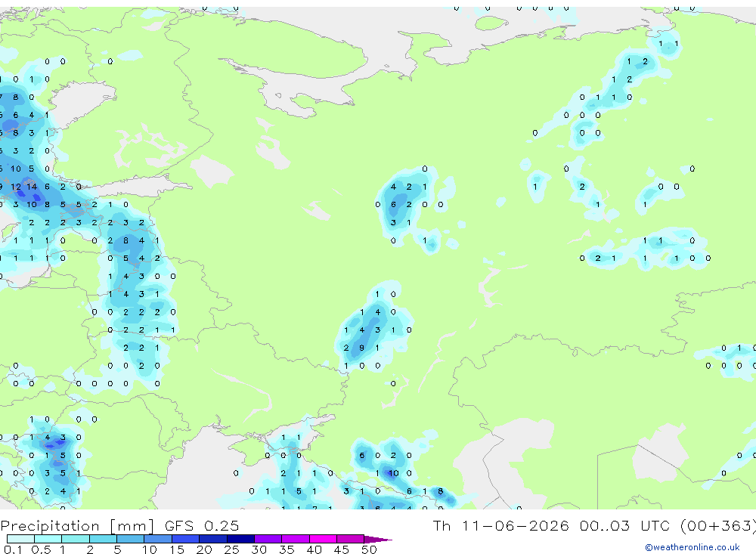The width and height of the screenshot is (756, 554).
Task: Click the above-50 mm legend arrow tip
Action: tap(379, 539)
